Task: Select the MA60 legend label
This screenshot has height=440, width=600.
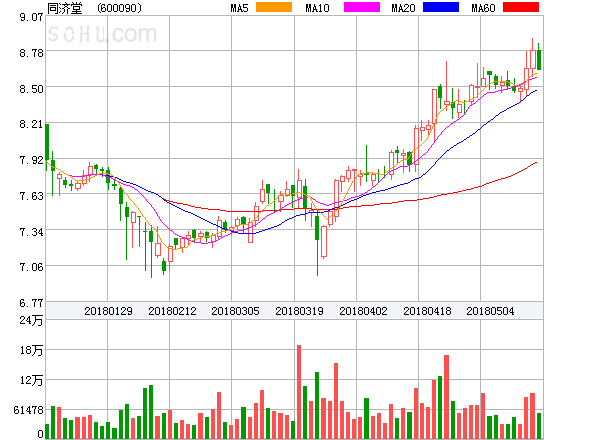Action: coord(483,8)
